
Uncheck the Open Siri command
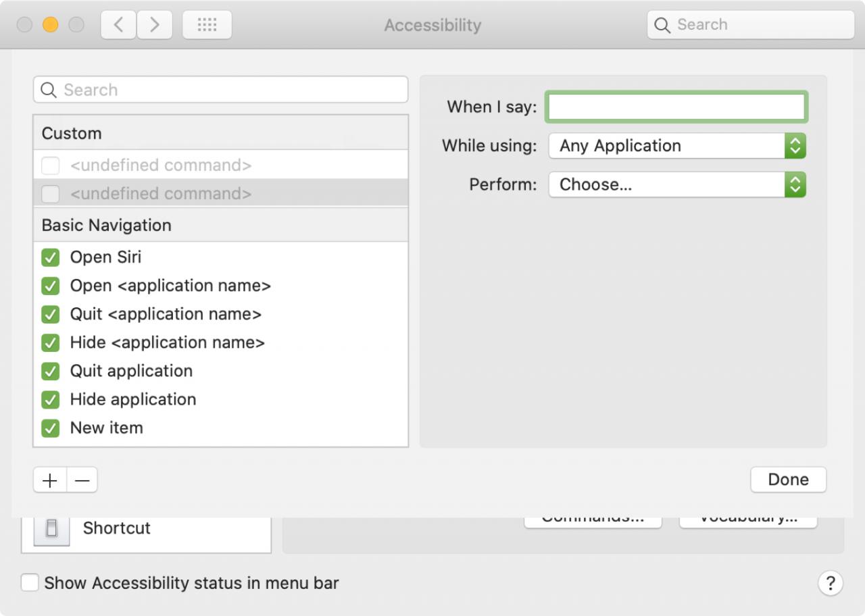[50, 257]
